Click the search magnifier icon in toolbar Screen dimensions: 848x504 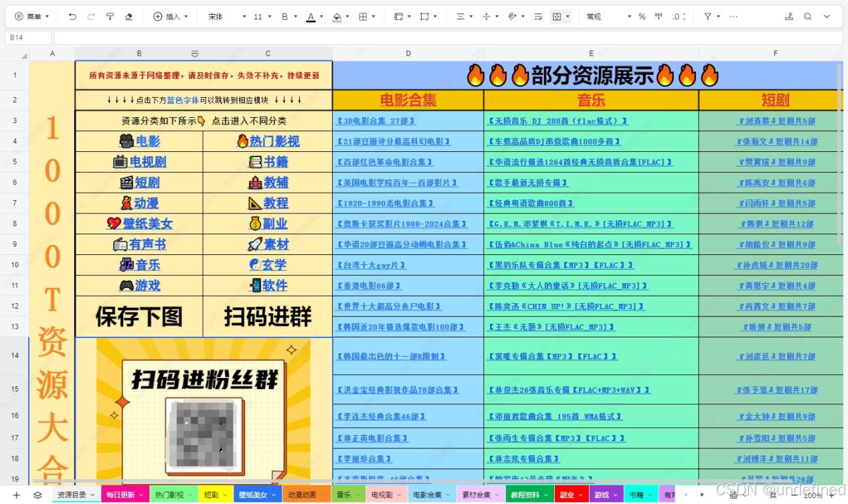(808, 16)
